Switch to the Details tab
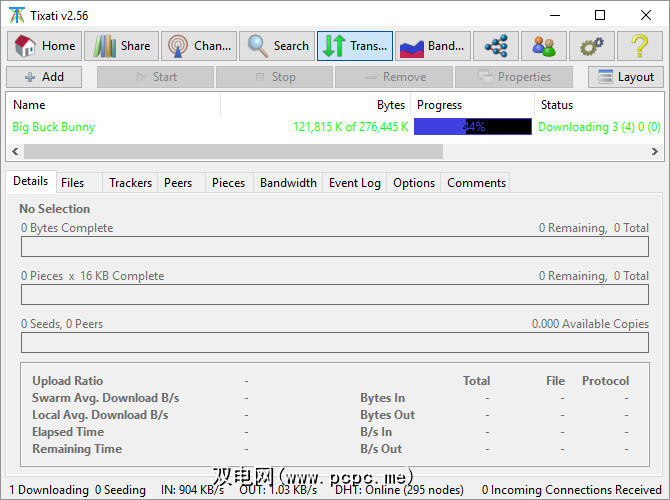The height and width of the screenshot is (500, 670). coord(31,181)
